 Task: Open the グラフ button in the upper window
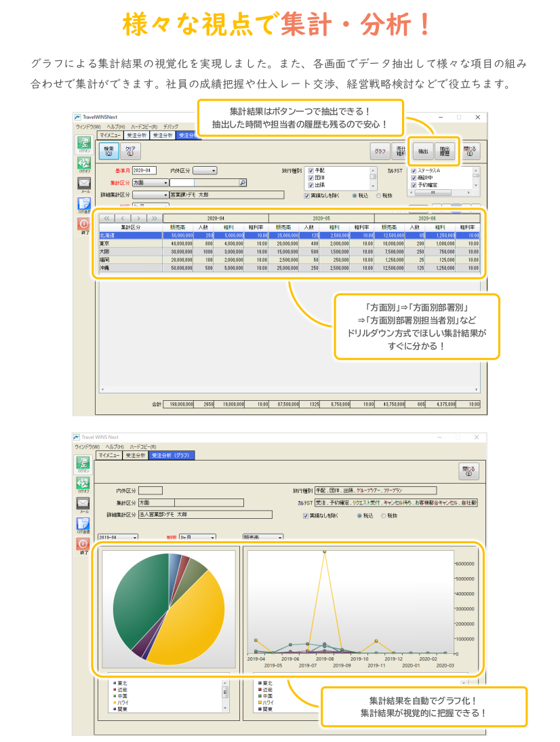[x=380, y=151]
